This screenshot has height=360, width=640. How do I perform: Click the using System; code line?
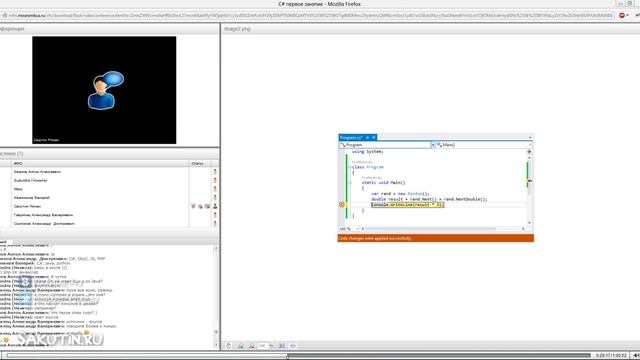click(x=368, y=151)
